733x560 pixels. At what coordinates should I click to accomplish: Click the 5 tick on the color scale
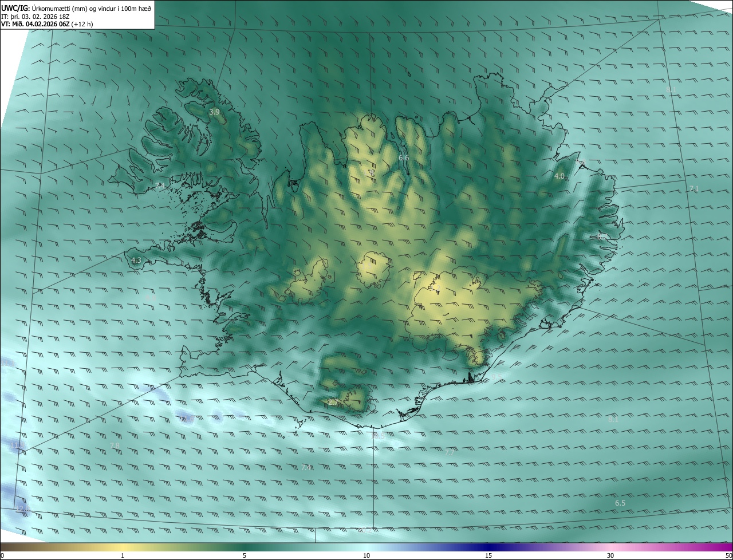(245, 555)
